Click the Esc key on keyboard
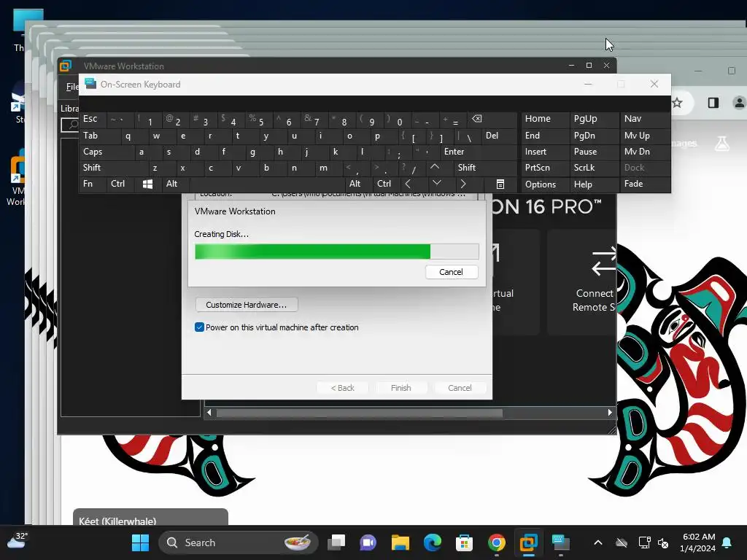 pos(93,119)
